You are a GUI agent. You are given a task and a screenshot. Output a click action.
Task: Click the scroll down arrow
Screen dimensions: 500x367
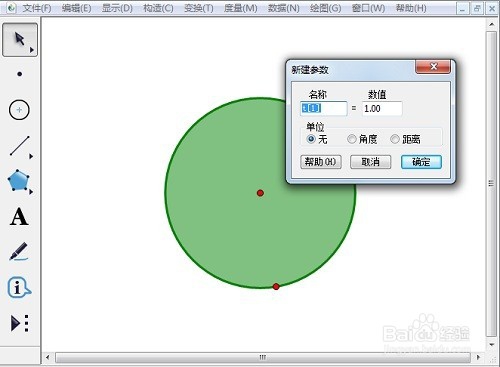(x=491, y=344)
